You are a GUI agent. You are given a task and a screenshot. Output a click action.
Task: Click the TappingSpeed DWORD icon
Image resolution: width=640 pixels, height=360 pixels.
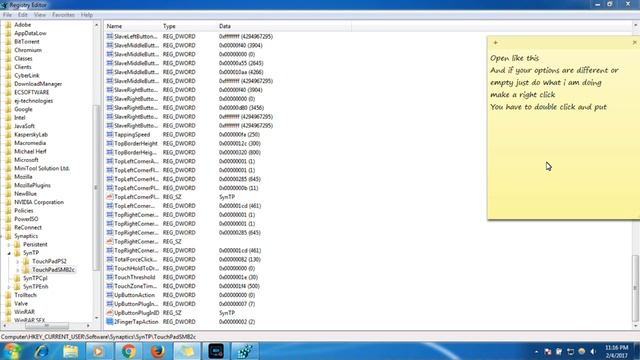[110, 134]
